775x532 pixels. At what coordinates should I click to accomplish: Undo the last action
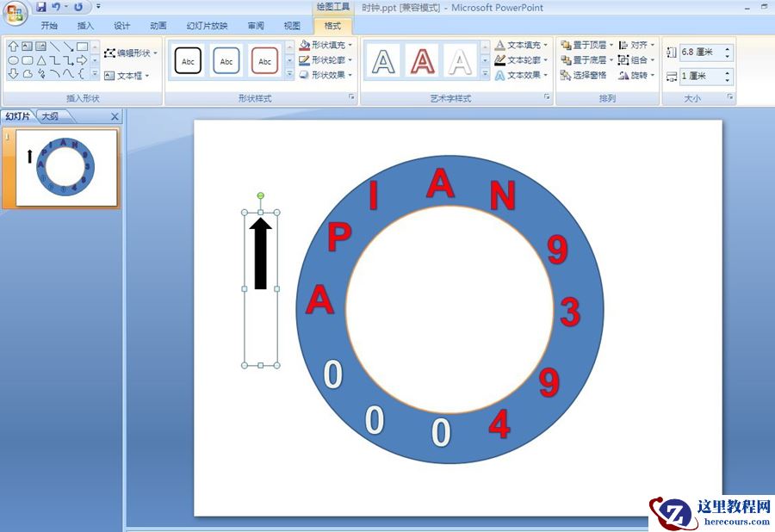56,7
